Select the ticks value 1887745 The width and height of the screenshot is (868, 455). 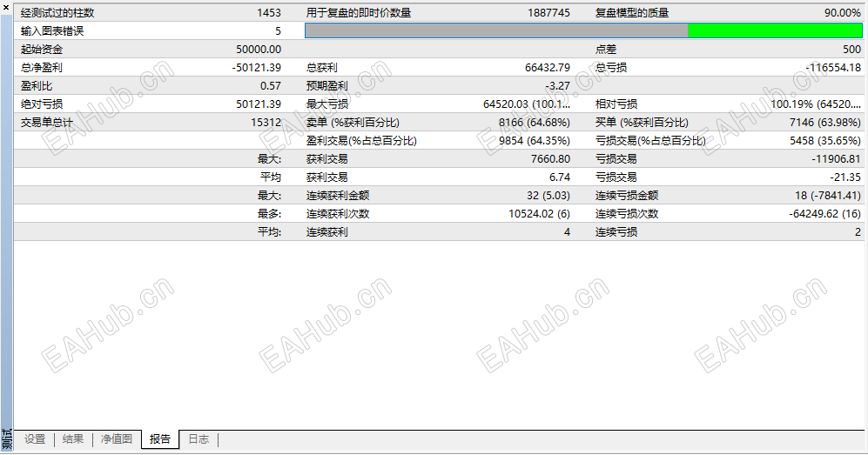(x=548, y=13)
